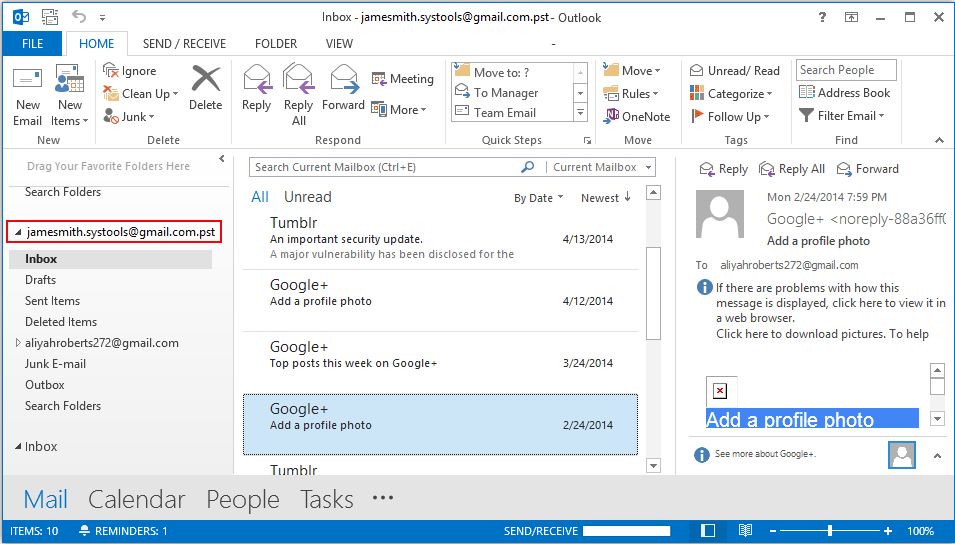Image resolution: width=955 pixels, height=544 pixels.
Task: Open the Send/Receive All Folders quick access icon
Action: tap(50, 16)
